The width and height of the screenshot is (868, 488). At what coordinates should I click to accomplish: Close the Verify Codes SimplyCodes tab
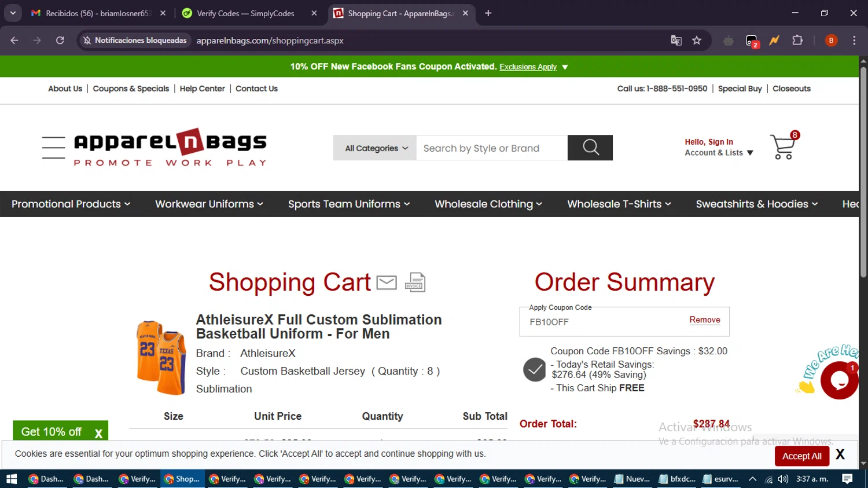(314, 13)
